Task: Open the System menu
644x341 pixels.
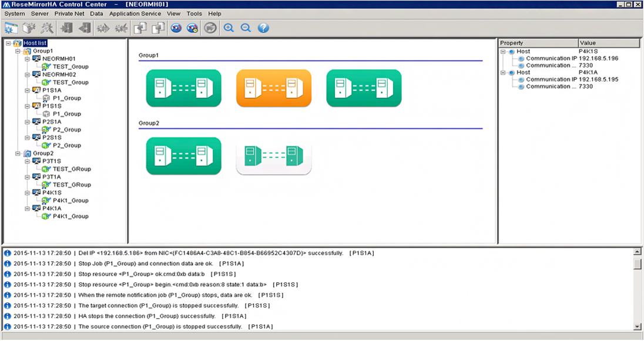Action: pyautogui.click(x=15, y=13)
